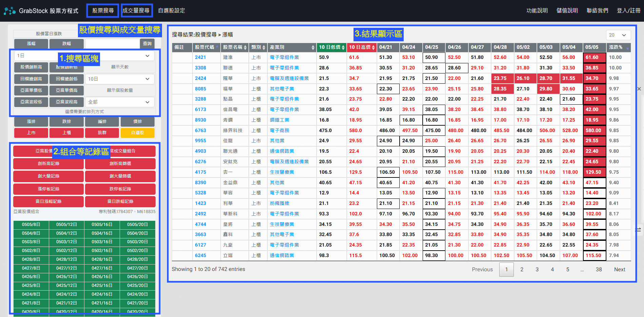The height and width of the screenshot is (317, 644).
Task: Sort by 類別 column arrows
Action: [264, 47]
